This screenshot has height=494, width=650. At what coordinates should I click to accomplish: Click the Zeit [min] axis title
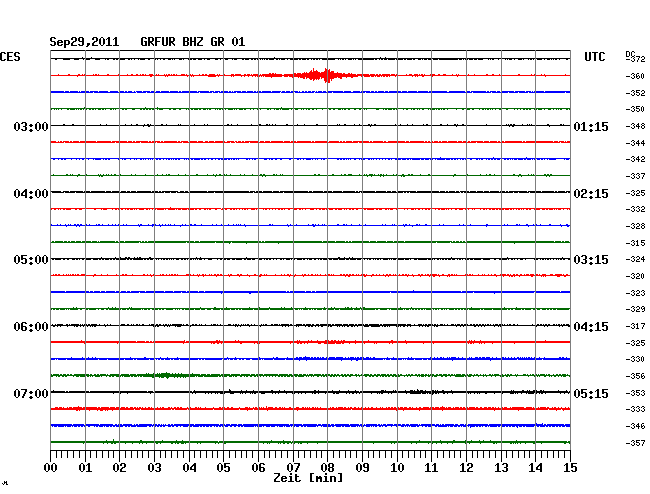tap(308, 478)
